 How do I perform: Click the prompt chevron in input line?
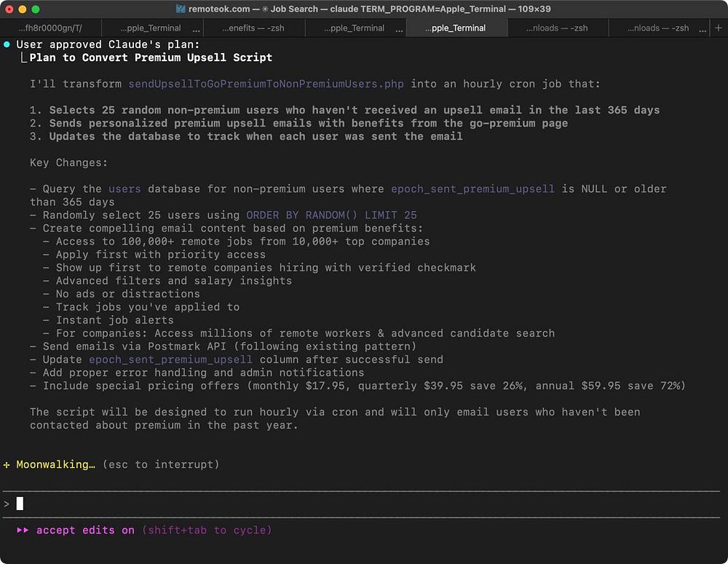7,504
